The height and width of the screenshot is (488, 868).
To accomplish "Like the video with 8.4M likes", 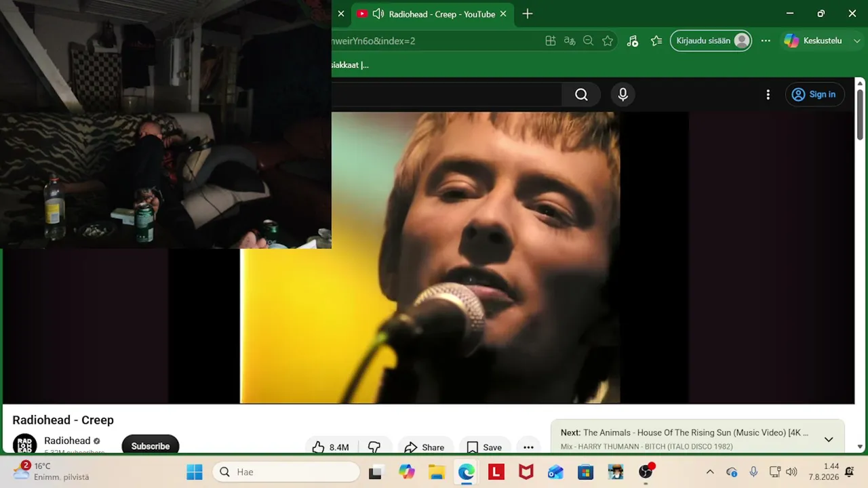I will [x=331, y=447].
